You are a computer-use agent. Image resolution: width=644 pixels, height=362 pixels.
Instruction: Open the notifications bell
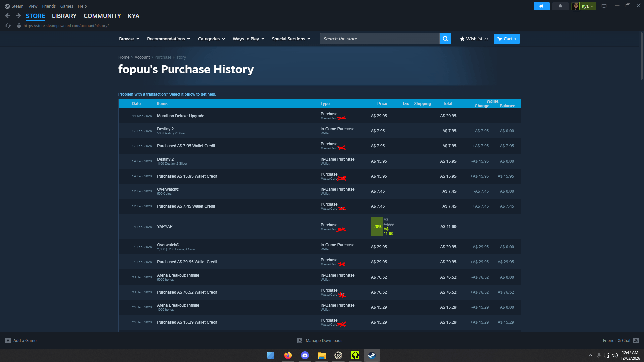pos(560,6)
